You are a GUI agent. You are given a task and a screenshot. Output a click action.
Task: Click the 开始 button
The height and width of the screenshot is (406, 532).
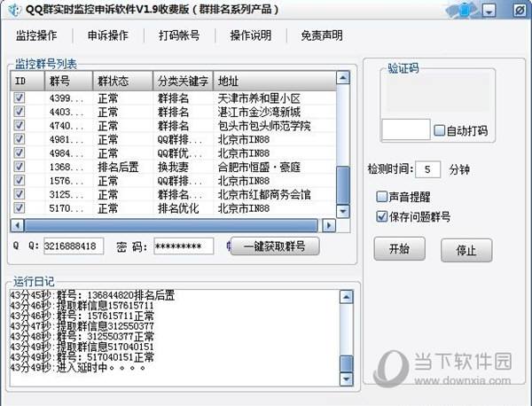[399, 249]
